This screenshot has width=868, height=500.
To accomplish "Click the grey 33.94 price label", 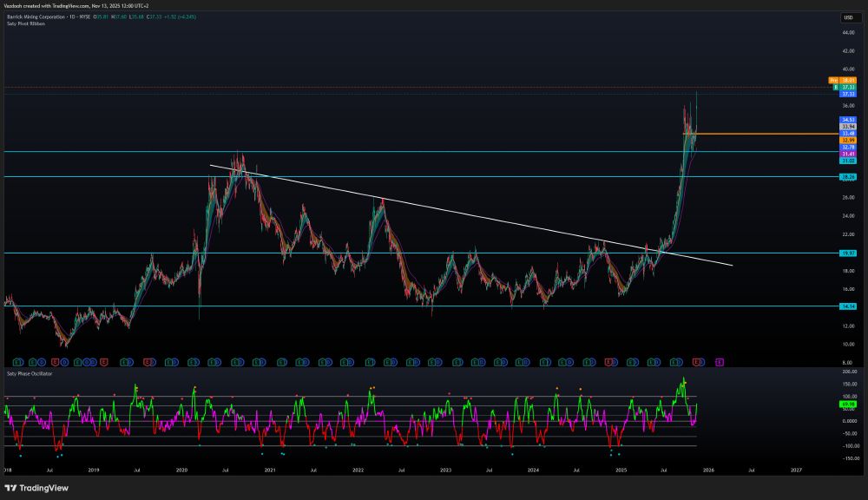I will [x=848, y=127].
